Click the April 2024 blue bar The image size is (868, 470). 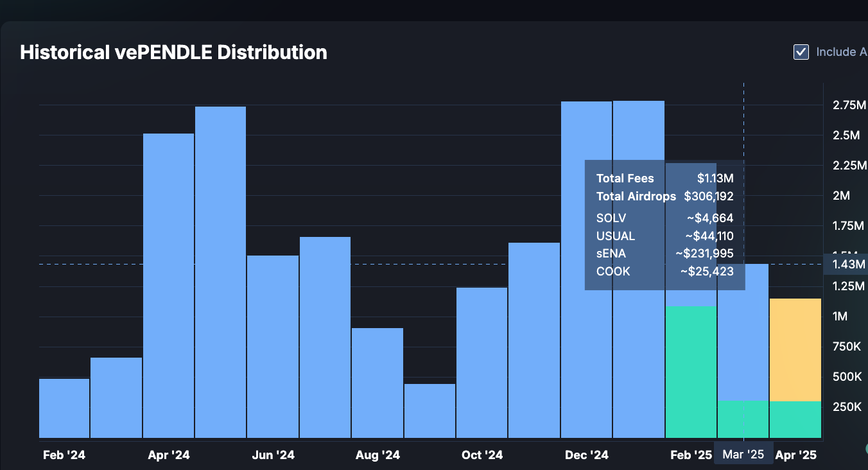[x=168, y=286]
